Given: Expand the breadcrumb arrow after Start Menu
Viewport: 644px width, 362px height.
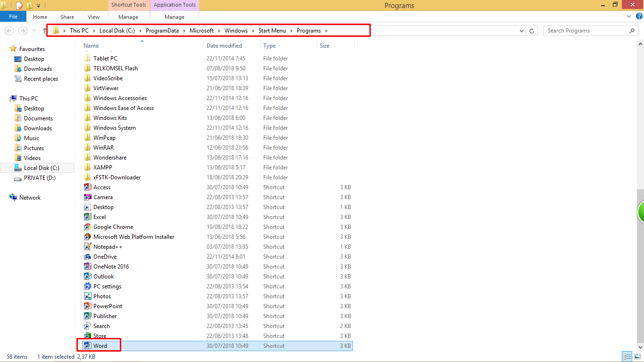Looking at the screenshot, I should pos(291,31).
